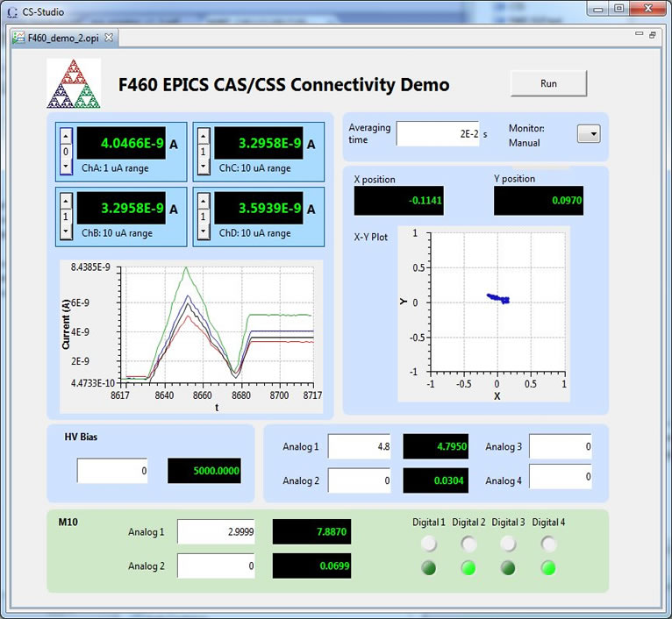Image resolution: width=672 pixels, height=619 pixels.
Task: Toggle the Digital 1 output button
Action: click(x=429, y=544)
